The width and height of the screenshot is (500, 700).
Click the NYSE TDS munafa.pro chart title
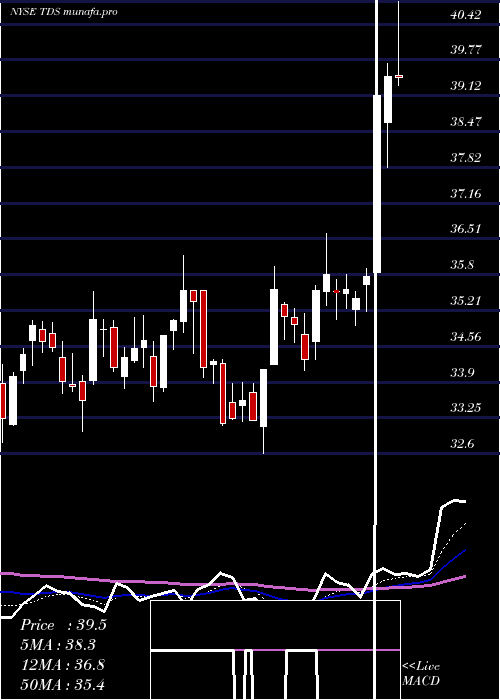click(x=64, y=12)
